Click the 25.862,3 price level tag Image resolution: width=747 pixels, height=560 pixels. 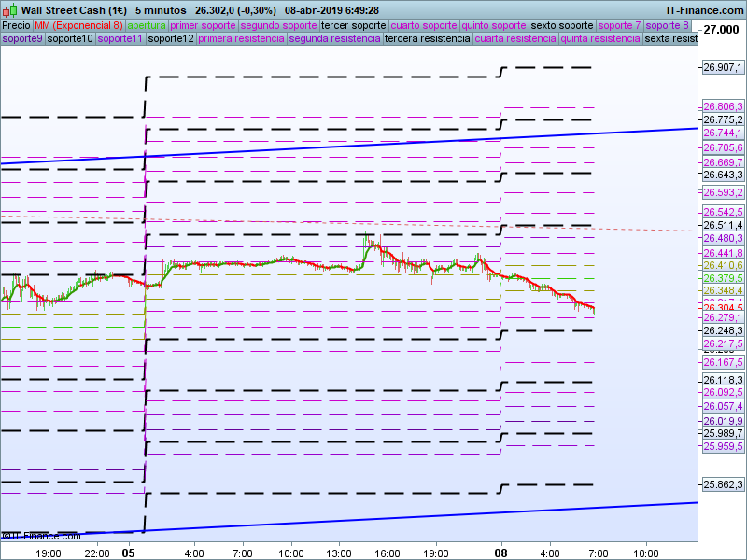click(723, 484)
